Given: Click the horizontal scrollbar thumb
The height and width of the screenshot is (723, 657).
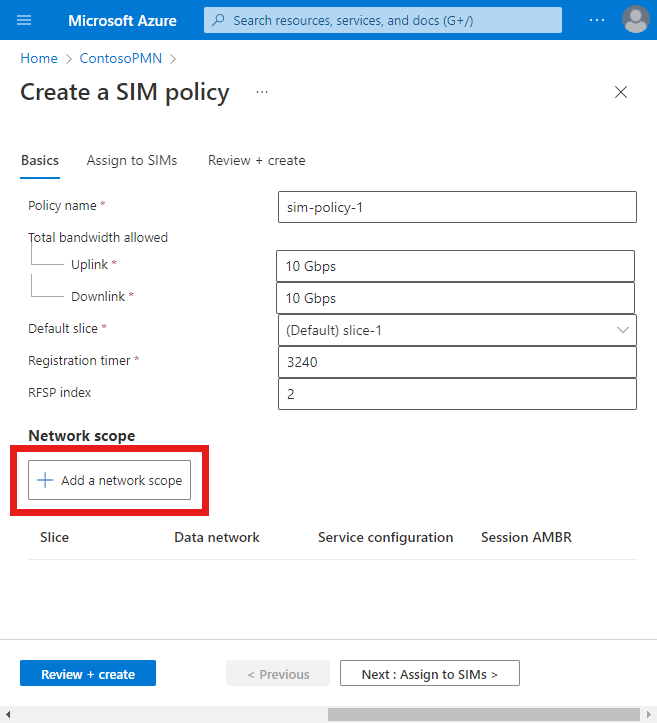Looking at the screenshot, I should pos(483,714).
